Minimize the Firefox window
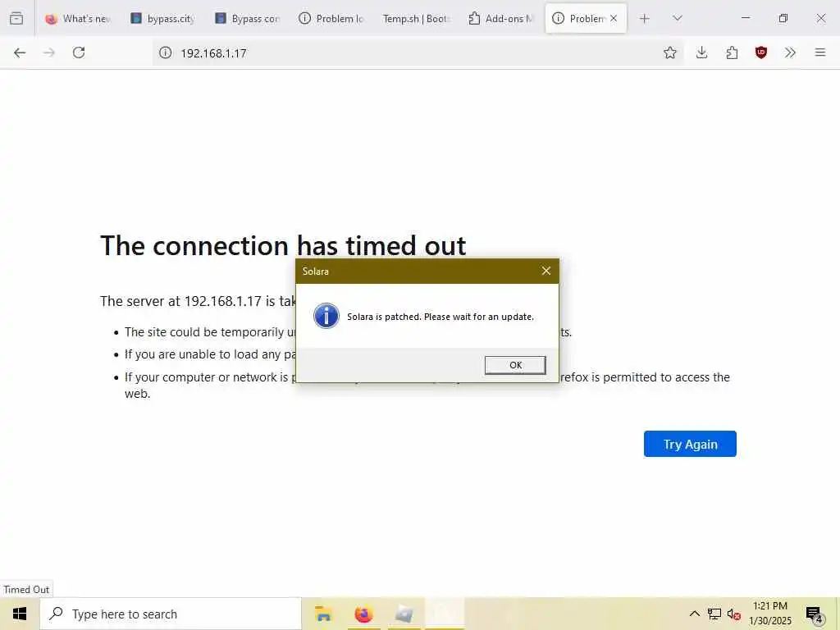Image resolution: width=840 pixels, height=630 pixels. click(x=745, y=18)
